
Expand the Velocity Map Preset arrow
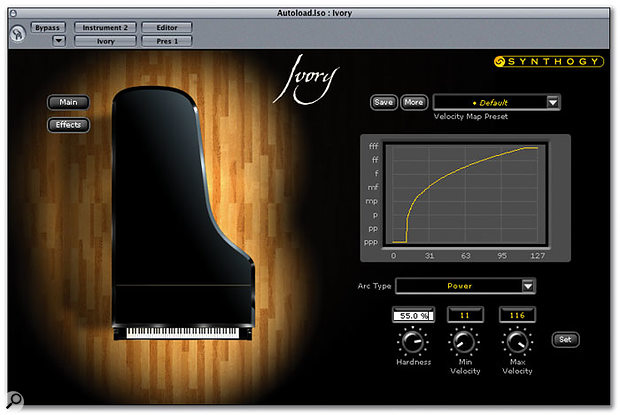pyautogui.click(x=553, y=103)
